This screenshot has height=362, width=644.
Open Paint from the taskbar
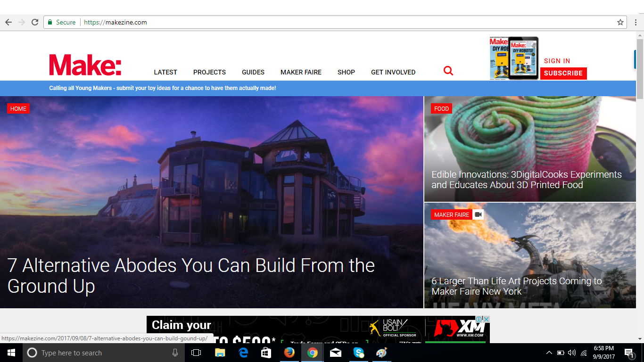381,353
